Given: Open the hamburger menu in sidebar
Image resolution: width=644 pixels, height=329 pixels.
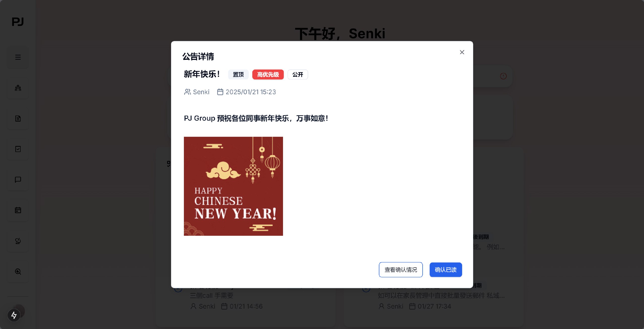Looking at the screenshot, I should point(18,57).
